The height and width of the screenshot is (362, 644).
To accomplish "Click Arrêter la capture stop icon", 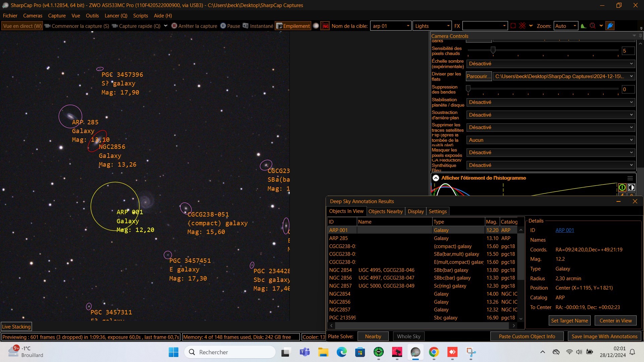I will (x=174, y=26).
